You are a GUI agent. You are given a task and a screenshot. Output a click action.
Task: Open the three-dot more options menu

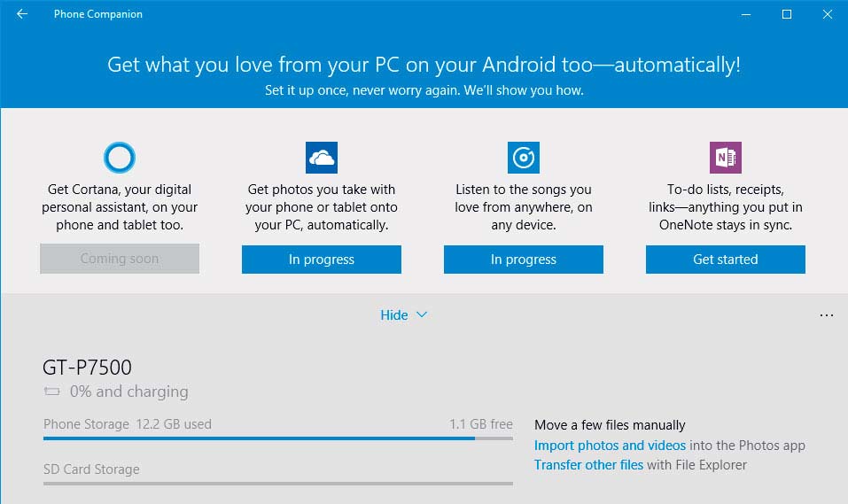(827, 315)
